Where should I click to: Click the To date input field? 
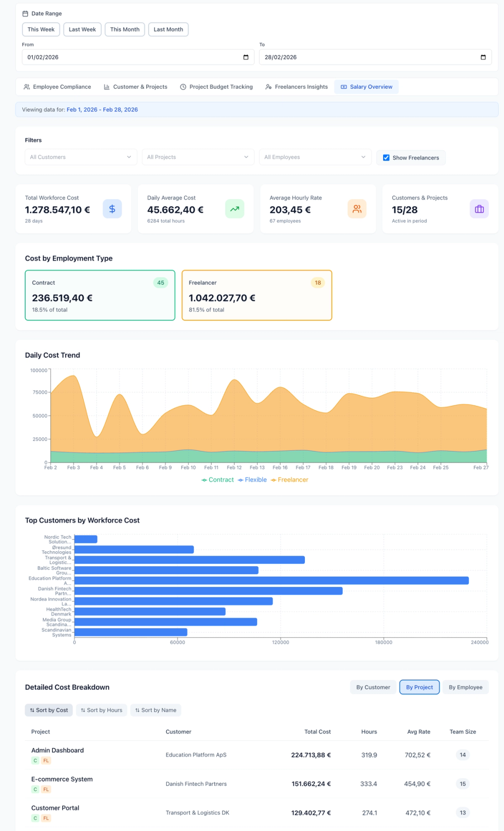[375, 57]
